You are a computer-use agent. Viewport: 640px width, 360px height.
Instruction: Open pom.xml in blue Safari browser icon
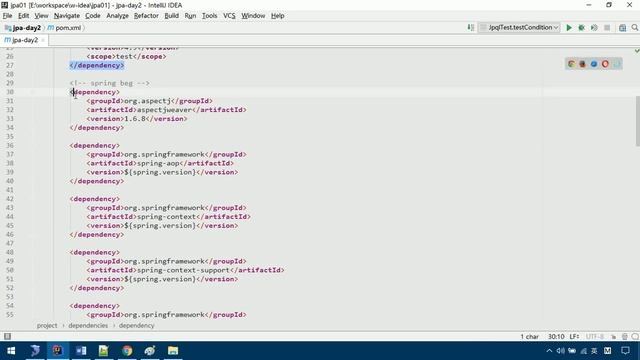(x=594, y=64)
